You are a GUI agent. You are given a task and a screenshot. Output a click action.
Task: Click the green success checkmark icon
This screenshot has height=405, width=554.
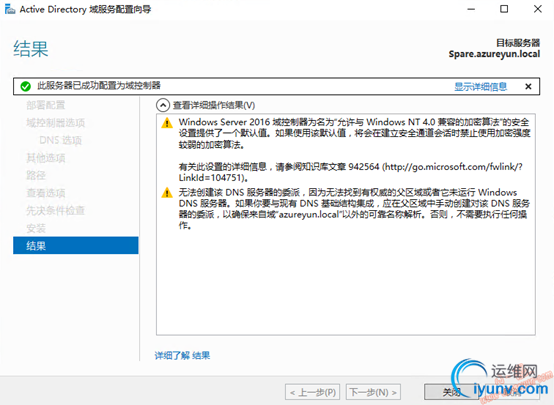[25, 86]
